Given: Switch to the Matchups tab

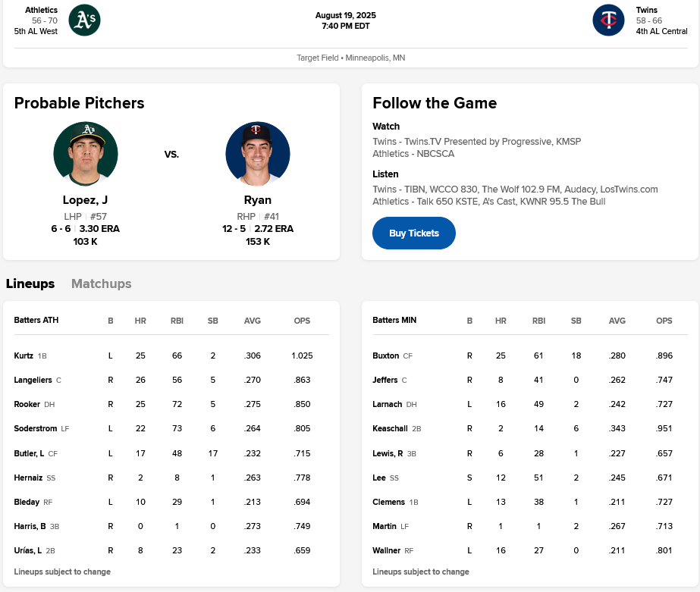Looking at the screenshot, I should coord(101,283).
